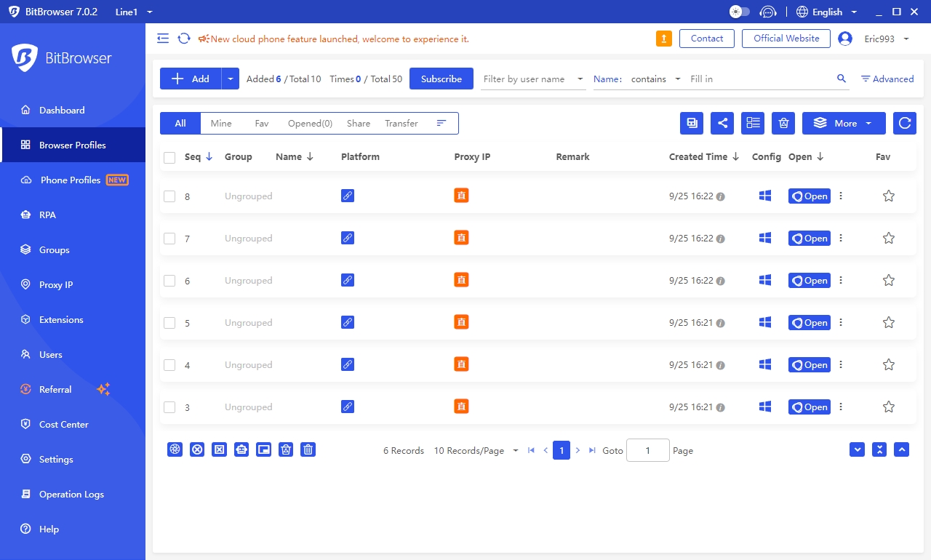Screen dimensions: 931x560
Task: Click the search magnifier icon
Action: (x=842, y=79)
